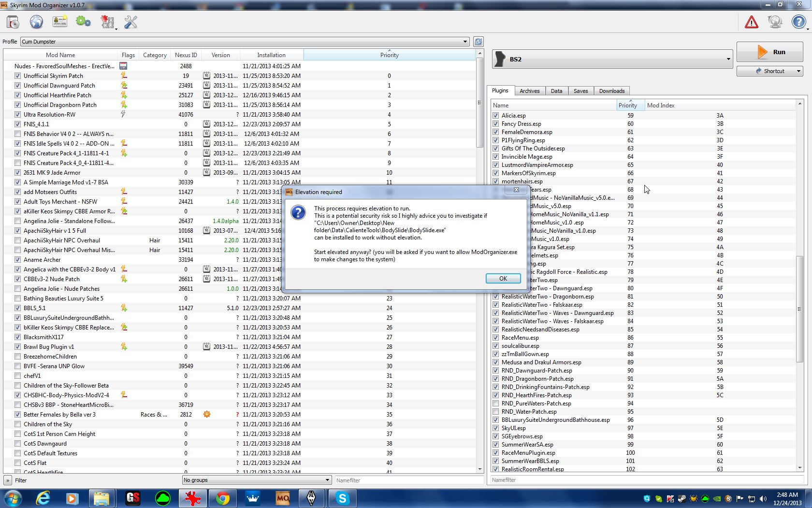This screenshot has width=812, height=508.
Task: Open Nexus website via globe icon
Action: (36, 22)
